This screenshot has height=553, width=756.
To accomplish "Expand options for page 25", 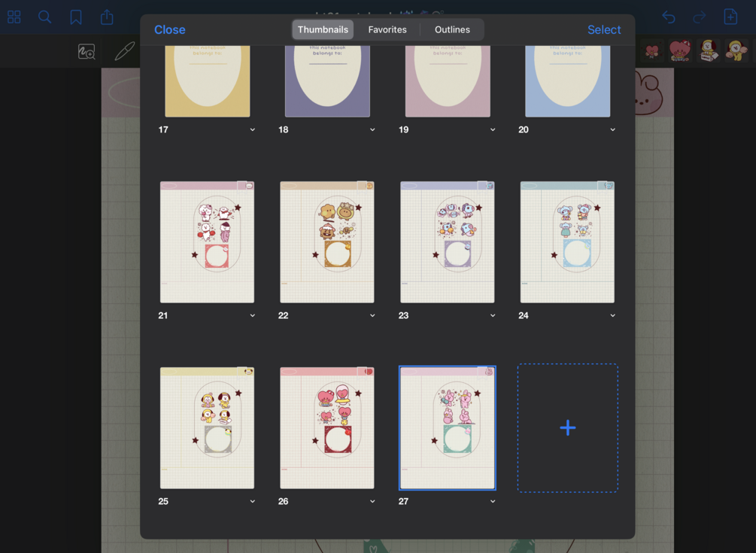I will [x=253, y=501].
